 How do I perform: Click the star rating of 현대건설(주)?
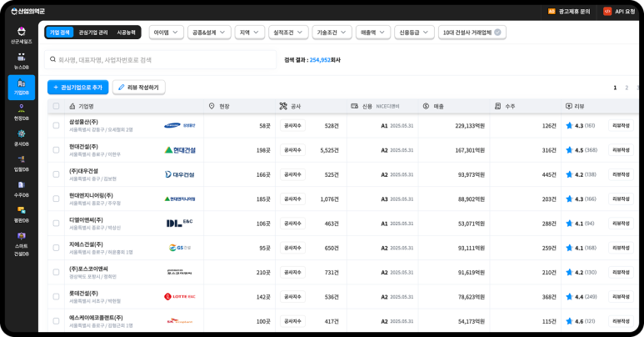pyautogui.click(x=582, y=150)
